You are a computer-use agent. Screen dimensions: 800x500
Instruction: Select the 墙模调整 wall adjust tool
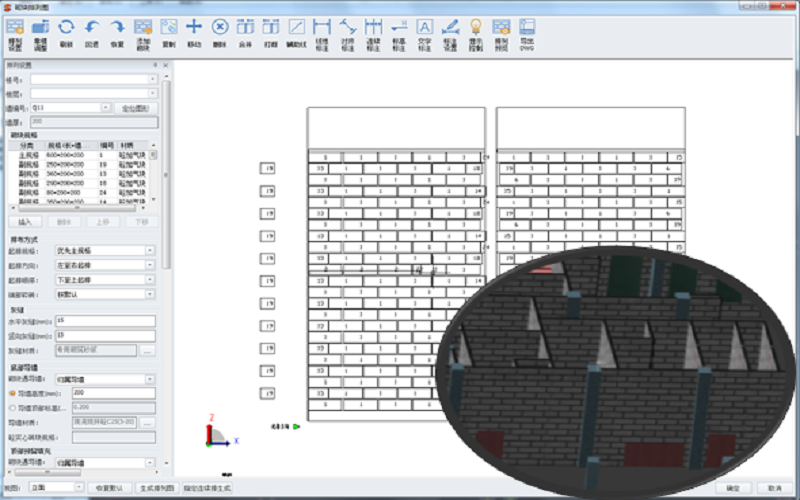(x=40, y=35)
